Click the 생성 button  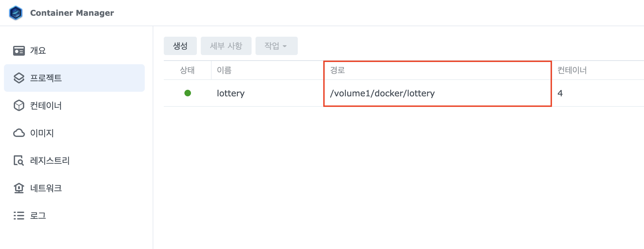[180, 46]
